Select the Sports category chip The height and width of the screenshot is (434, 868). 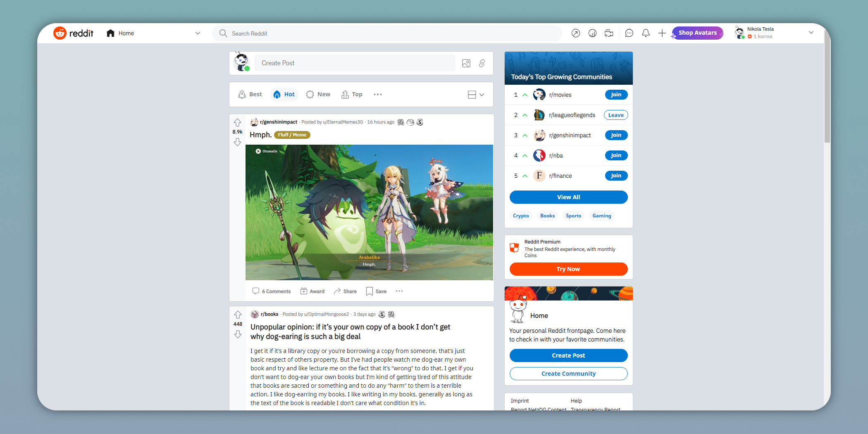tap(573, 216)
